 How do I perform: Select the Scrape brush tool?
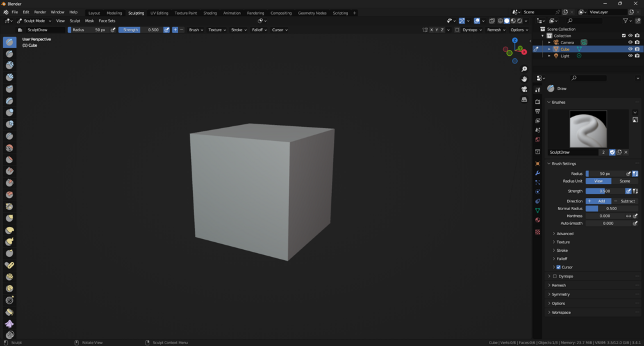[10, 183]
